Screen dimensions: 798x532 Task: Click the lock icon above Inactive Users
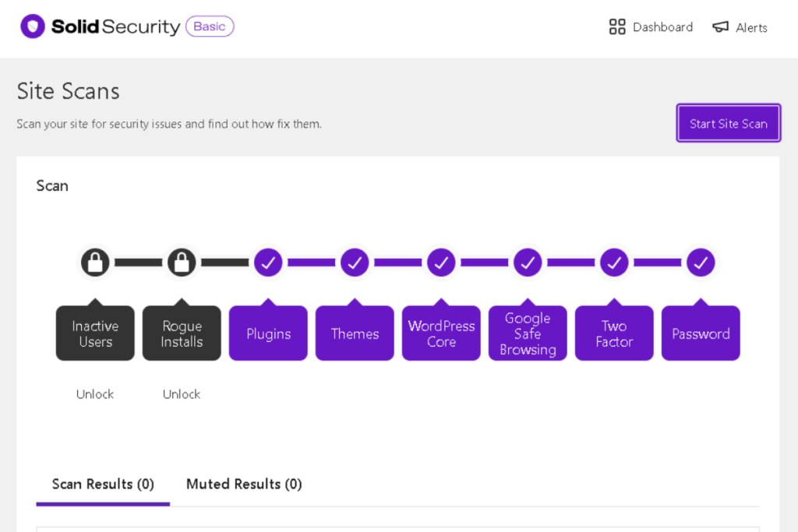click(x=95, y=262)
